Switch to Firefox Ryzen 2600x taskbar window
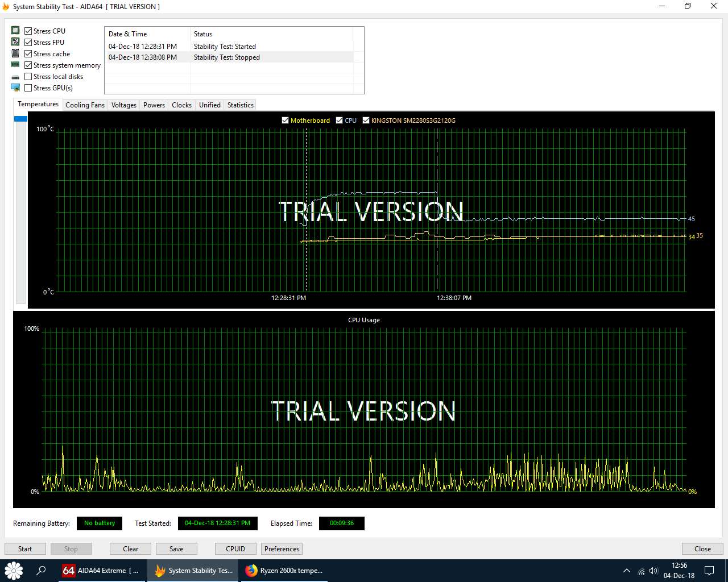This screenshot has height=582, width=728. [284, 571]
